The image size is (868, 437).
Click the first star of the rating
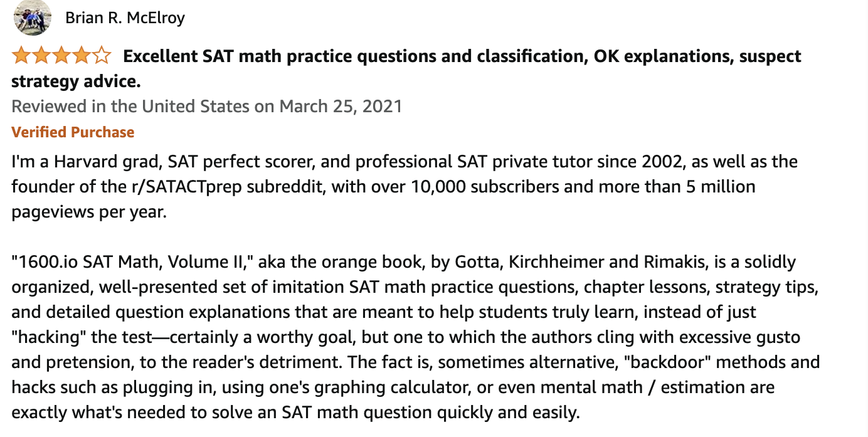(21, 56)
